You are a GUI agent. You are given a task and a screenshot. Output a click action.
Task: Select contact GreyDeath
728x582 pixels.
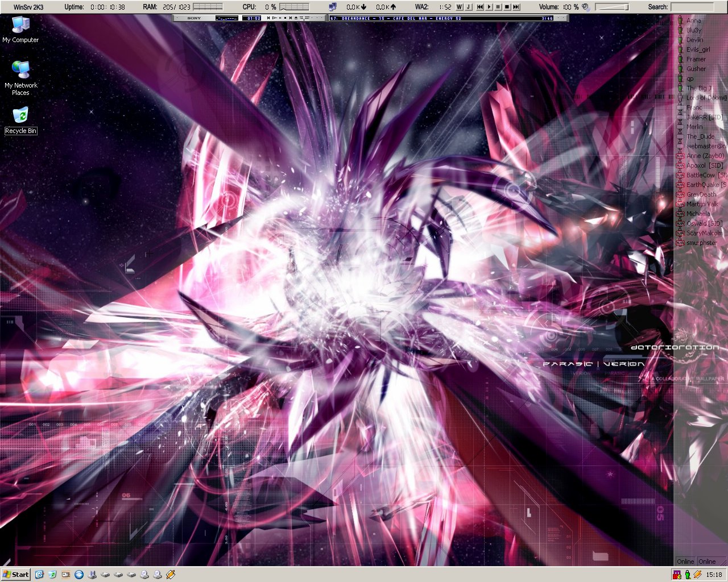pos(701,194)
